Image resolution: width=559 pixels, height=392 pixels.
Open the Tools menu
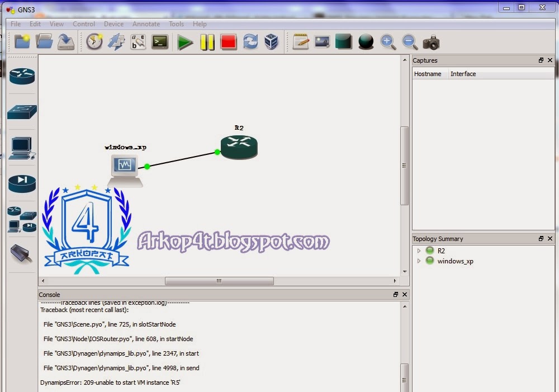[x=176, y=24]
